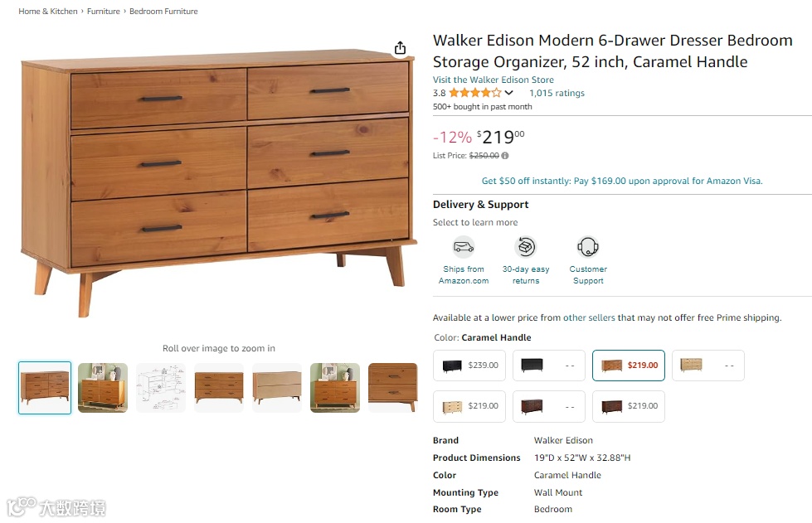The width and height of the screenshot is (812, 523).
Task: Click the share icon above product image
Action: click(x=400, y=48)
